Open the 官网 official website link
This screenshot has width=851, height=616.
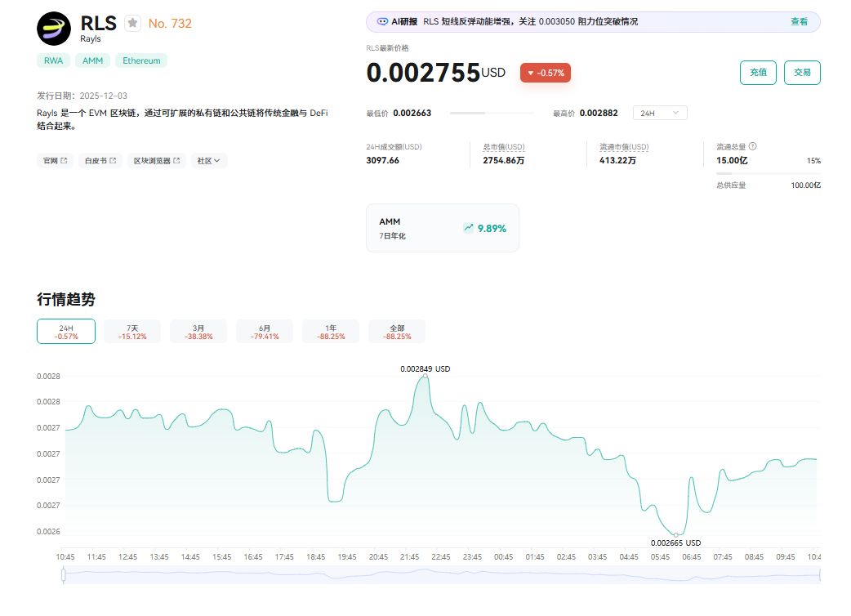(x=56, y=161)
